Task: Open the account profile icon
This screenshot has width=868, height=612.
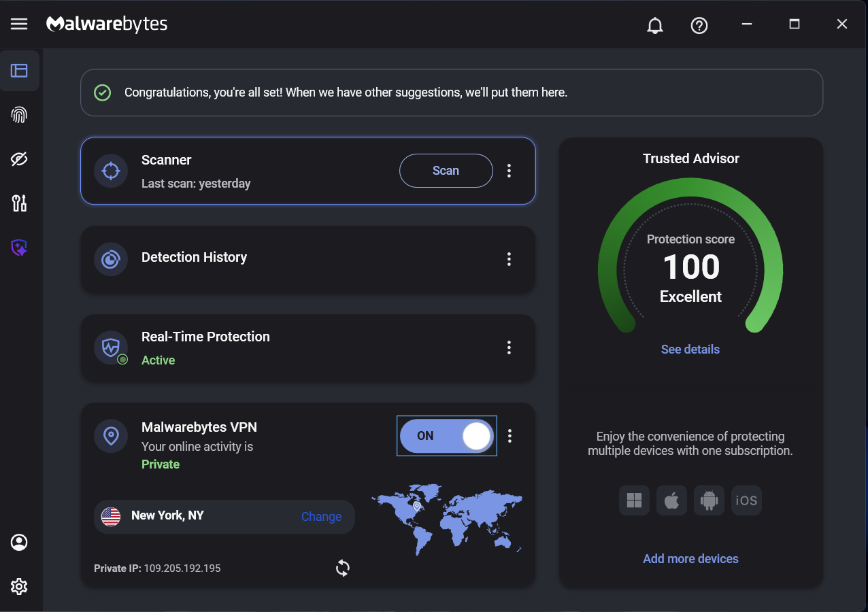Action: coord(19,542)
